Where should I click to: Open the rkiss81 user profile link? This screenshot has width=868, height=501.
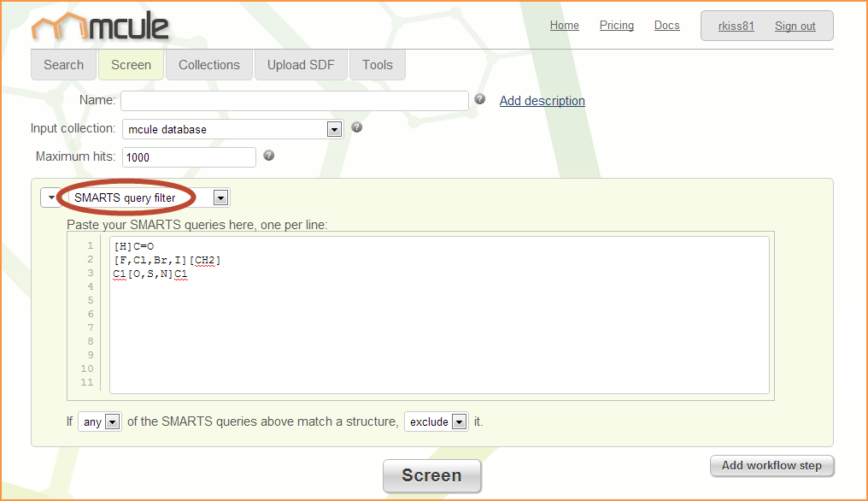pyautogui.click(x=736, y=26)
